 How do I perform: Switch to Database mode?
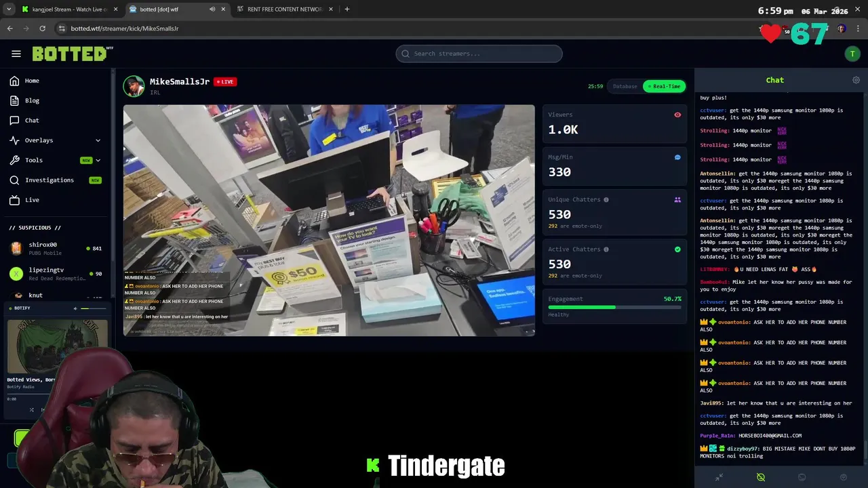(625, 86)
